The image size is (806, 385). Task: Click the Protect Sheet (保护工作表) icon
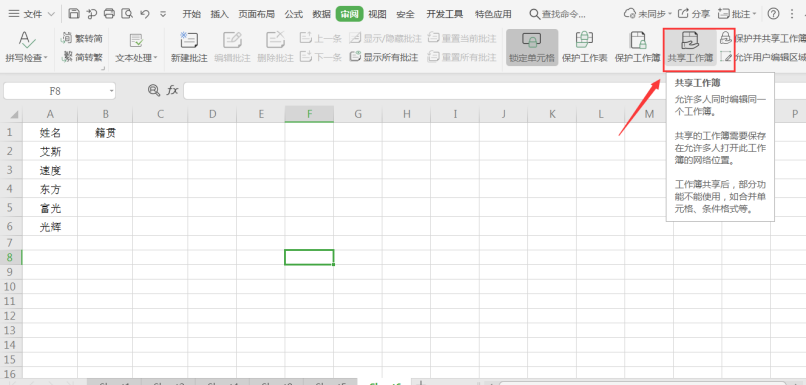coord(584,41)
